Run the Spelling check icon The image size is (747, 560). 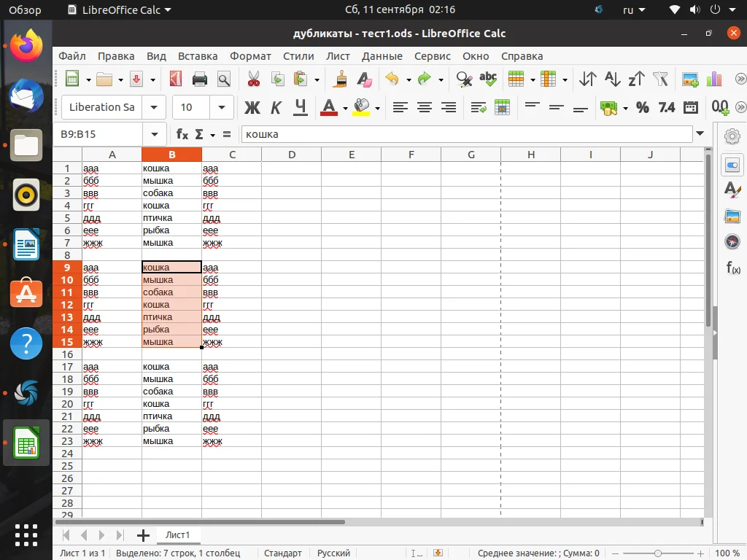pos(487,78)
